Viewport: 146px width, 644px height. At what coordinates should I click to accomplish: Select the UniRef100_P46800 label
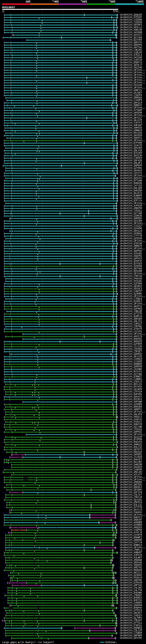click(x=131, y=512)
